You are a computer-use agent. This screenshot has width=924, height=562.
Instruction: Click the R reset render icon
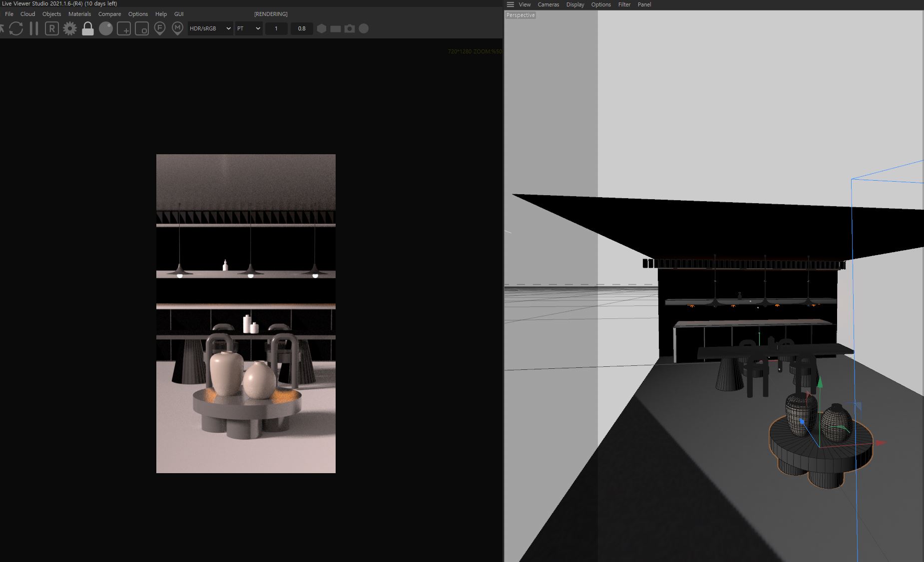tap(51, 28)
